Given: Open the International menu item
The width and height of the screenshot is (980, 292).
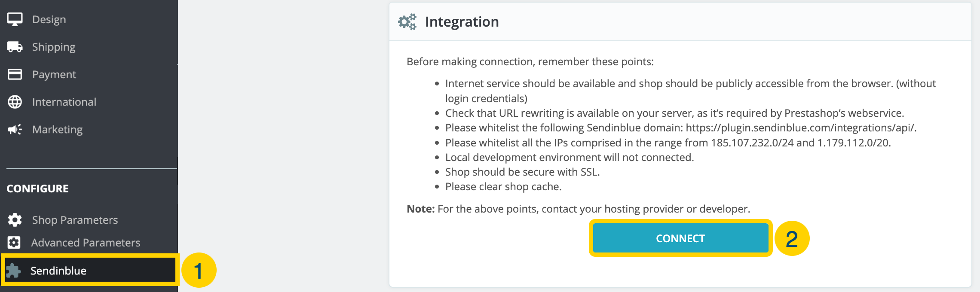Looking at the screenshot, I should pyautogui.click(x=64, y=102).
